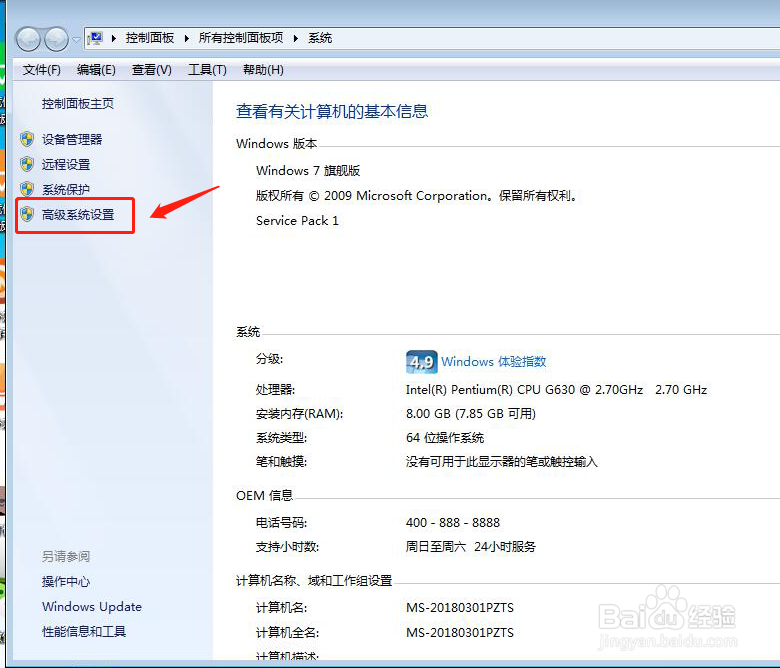Open 性能信息和工具 link
The height and width of the screenshot is (668, 780).
point(84,632)
